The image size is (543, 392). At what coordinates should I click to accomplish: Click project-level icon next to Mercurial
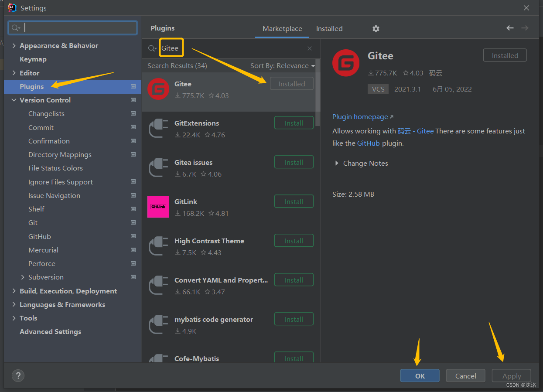133,250
